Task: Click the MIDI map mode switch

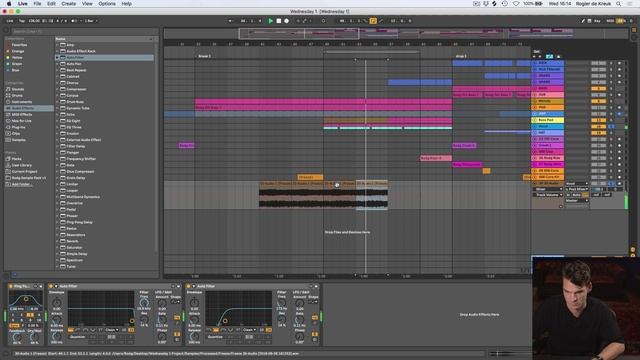Action: point(610,21)
